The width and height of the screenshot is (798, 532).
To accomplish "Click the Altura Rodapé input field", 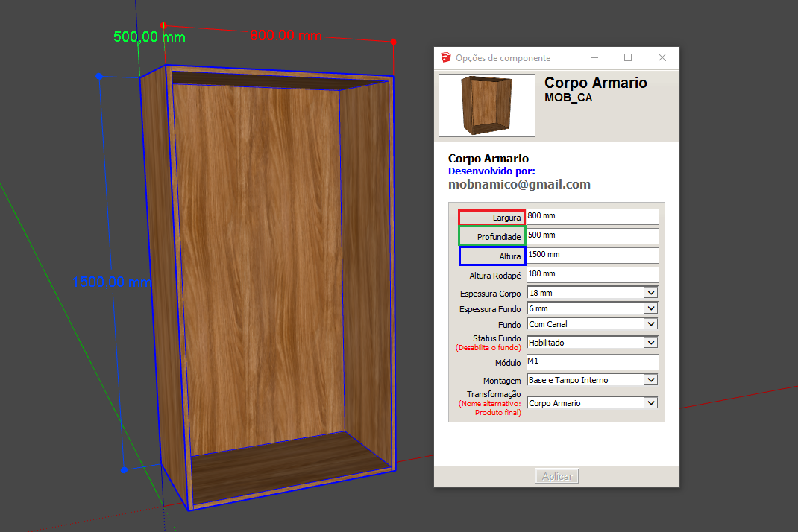I will [592, 275].
